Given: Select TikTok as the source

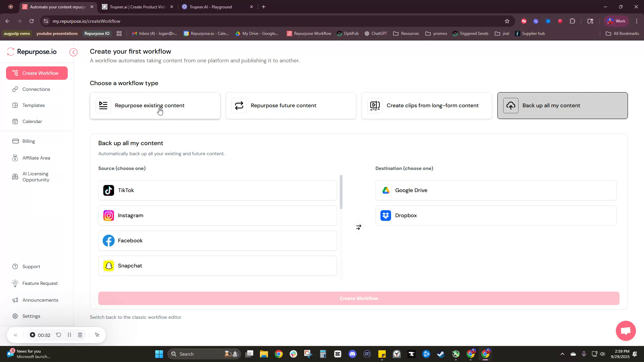Looking at the screenshot, I should tap(217, 190).
